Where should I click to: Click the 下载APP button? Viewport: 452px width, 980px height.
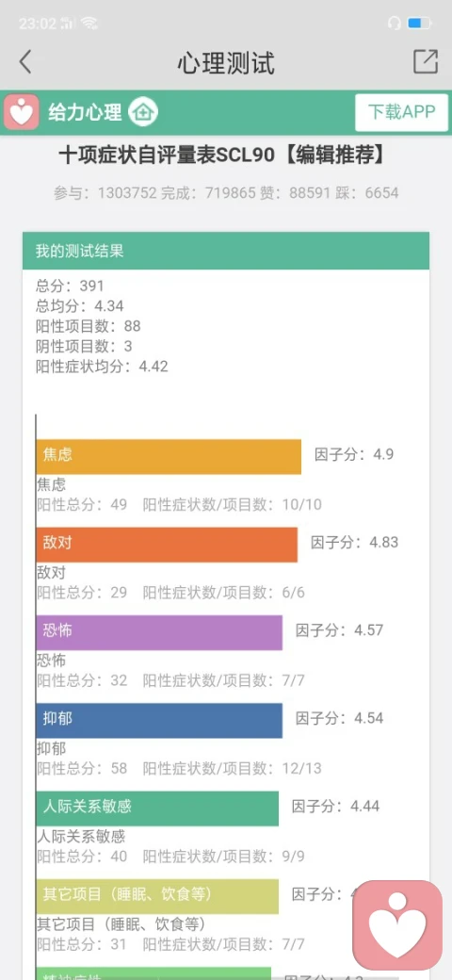pyautogui.click(x=401, y=112)
